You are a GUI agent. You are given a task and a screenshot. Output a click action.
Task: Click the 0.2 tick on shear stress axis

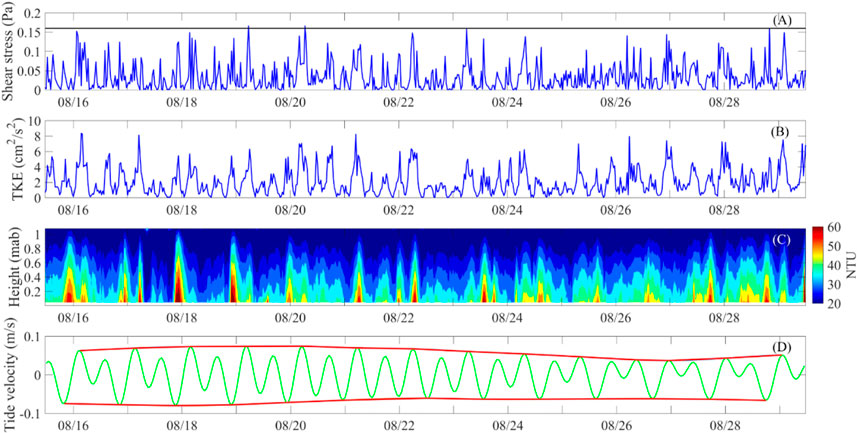pyautogui.click(x=32, y=13)
